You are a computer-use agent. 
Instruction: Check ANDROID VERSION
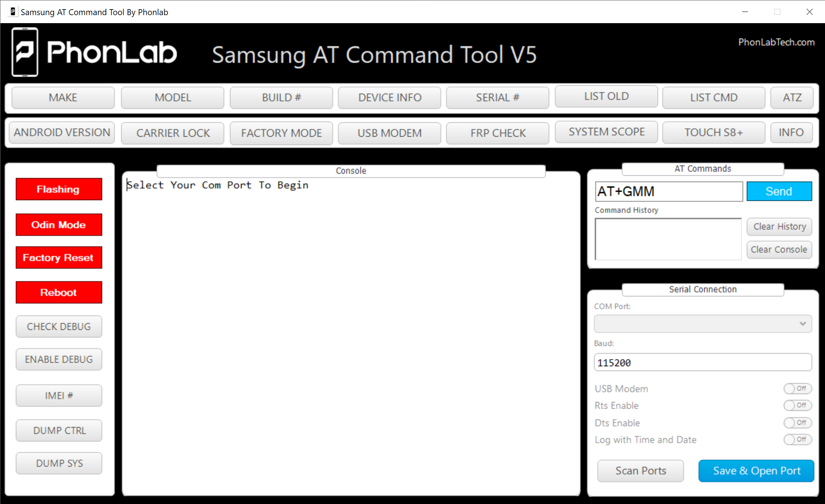coord(62,132)
